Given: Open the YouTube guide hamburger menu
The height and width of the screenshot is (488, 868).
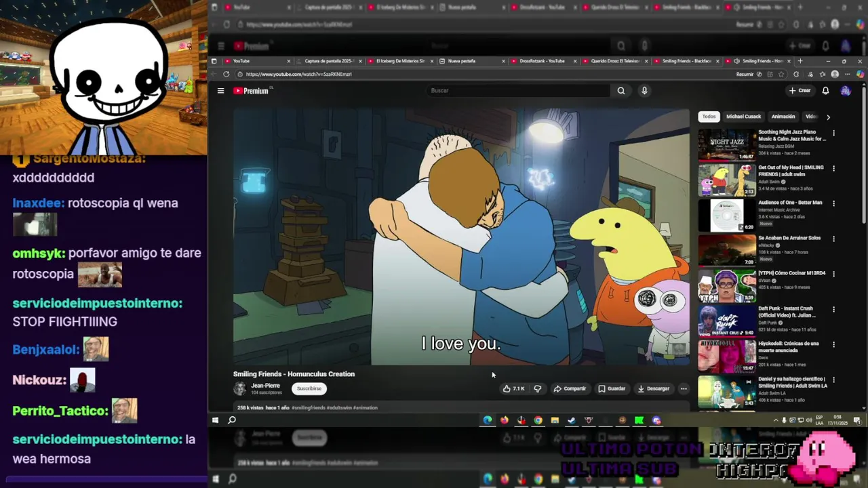Looking at the screenshot, I should click(220, 91).
